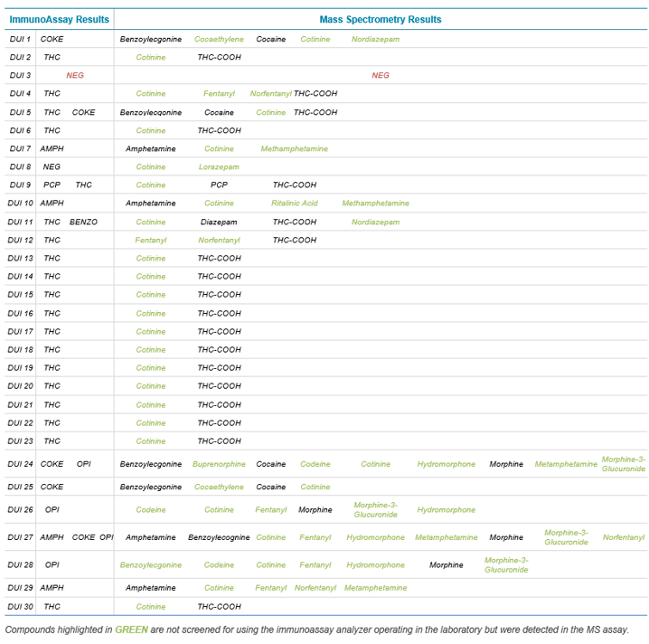Click Morphine-3-Glucuronide in the DUI 28 row
The image size is (649, 644).
pyautogui.click(x=506, y=565)
